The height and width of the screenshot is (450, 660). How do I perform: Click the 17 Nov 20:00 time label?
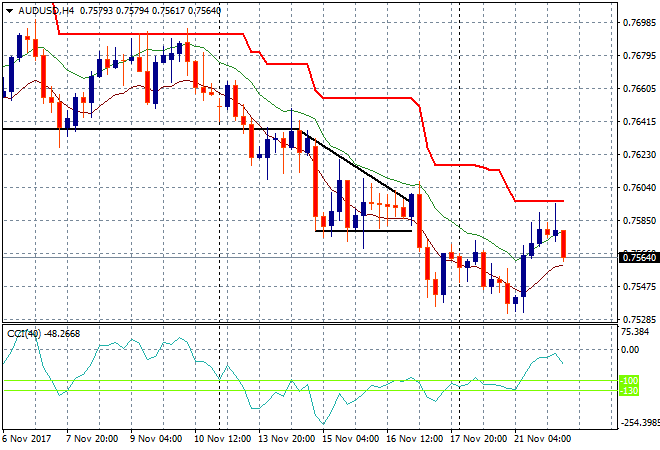tap(479, 439)
